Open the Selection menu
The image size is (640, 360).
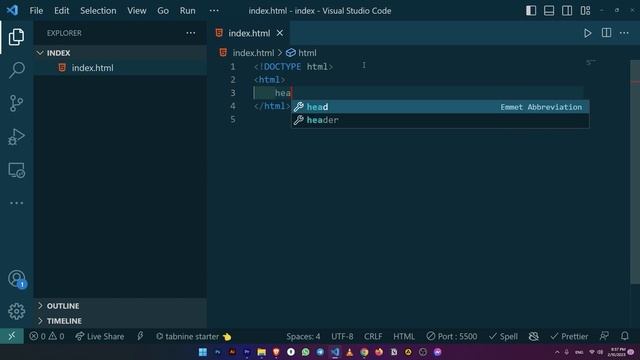click(x=98, y=11)
